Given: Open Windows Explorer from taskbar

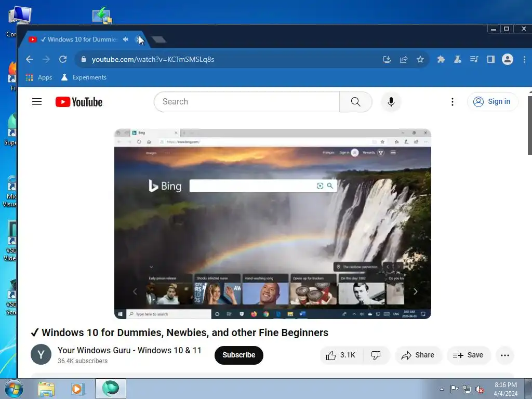Looking at the screenshot, I should tap(46, 389).
